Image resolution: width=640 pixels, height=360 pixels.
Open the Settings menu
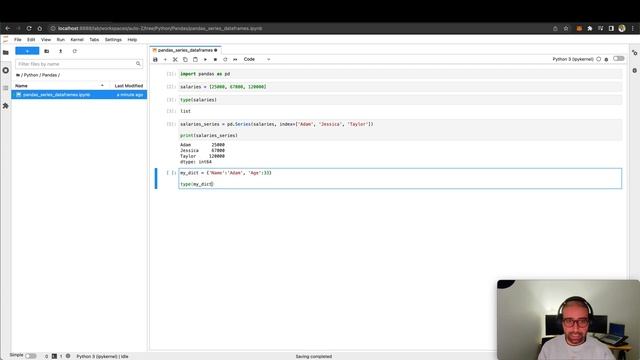[113, 40]
